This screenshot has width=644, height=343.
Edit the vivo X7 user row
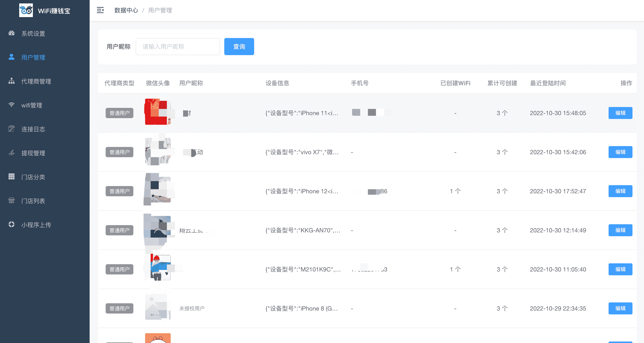620,152
